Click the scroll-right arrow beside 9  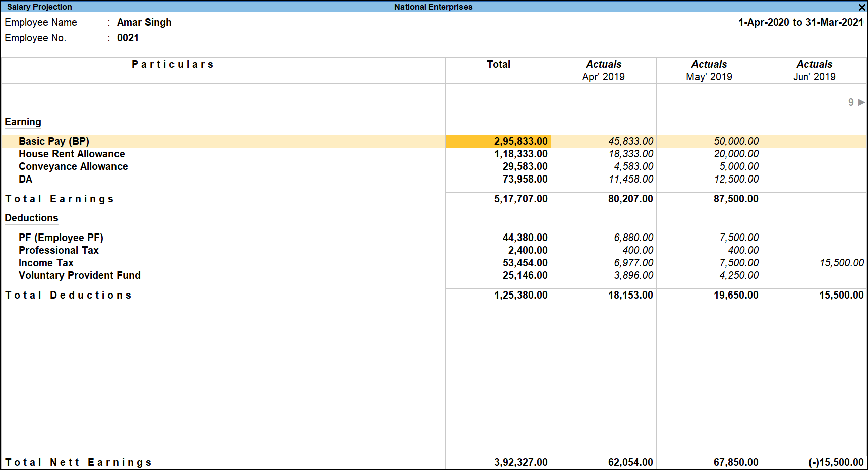(x=861, y=102)
